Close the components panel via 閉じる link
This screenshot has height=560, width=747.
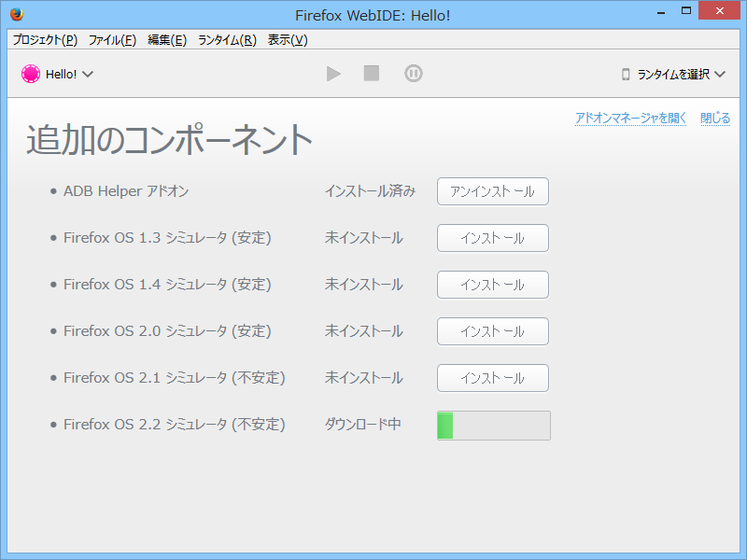[x=715, y=118]
